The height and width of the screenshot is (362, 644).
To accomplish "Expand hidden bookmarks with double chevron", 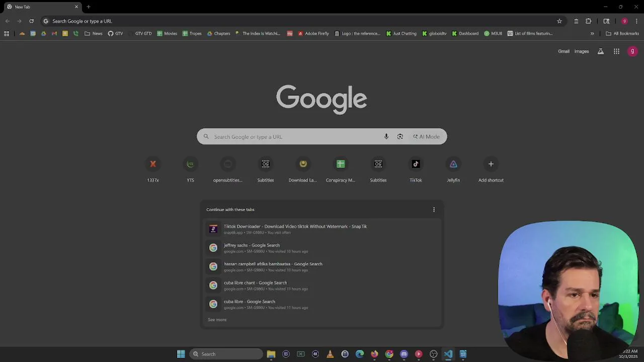I will click(x=592, y=34).
